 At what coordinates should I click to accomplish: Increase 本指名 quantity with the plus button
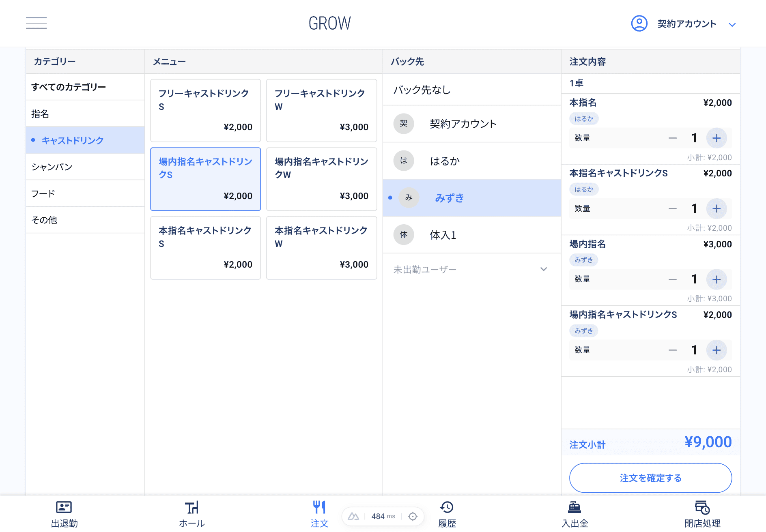coord(717,138)
